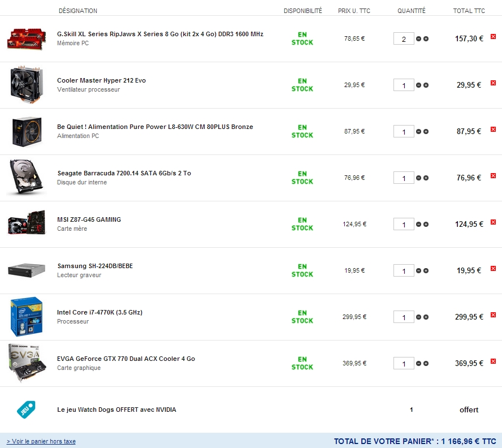Increase quantity of G.Skill RipJaws memory
Image resolution: width=502 pixels, height=448 pixels.
[x=426, y=39]
